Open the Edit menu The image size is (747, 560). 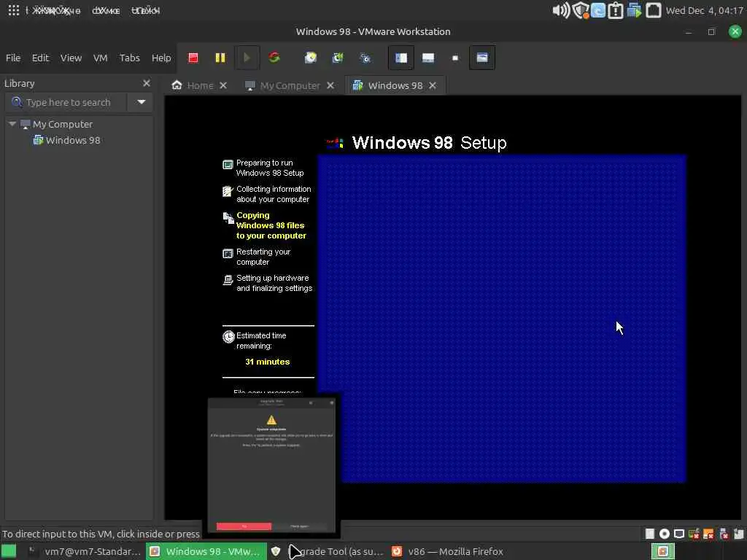41,58
